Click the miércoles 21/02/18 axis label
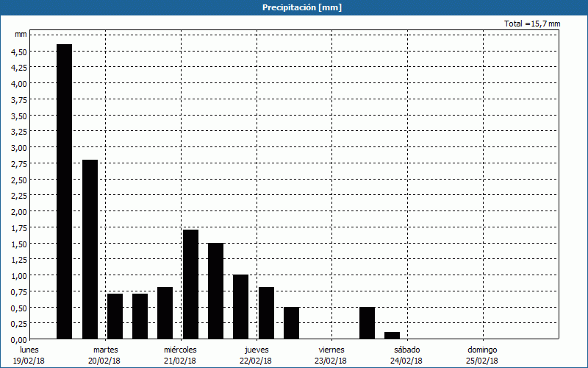Image resolution: width=588 pixels, height=368 pixels. (180, 355)
